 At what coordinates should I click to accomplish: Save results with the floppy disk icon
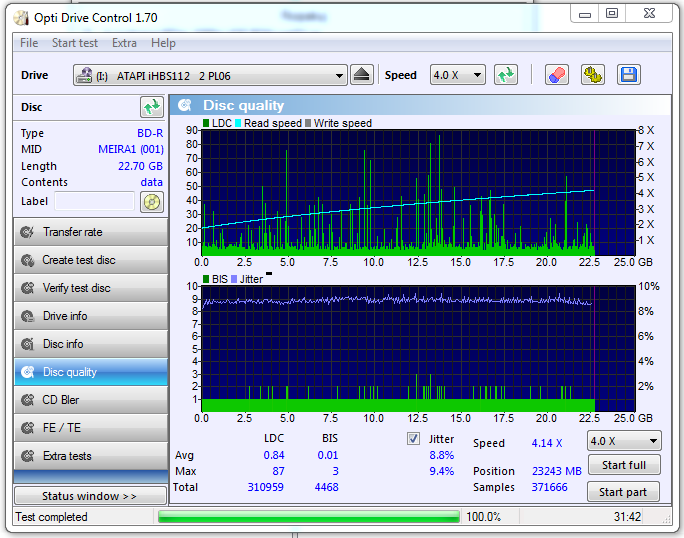coord(629,75)
